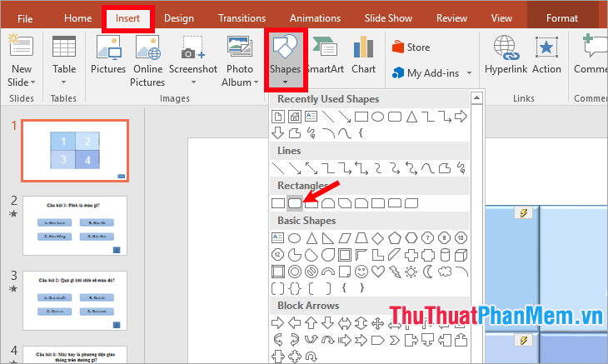This screenshot has width=608, height=364.
Task: Choose the Isosceles Triangle in Basic Shapes
Action: (x=311, y=237)
